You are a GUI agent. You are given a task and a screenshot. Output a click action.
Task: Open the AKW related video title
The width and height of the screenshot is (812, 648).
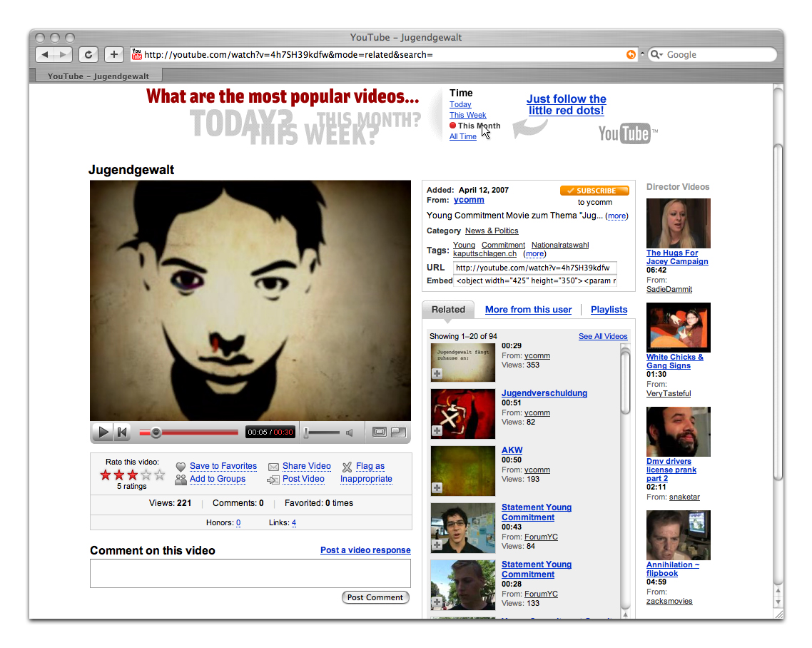click(512, 450)
